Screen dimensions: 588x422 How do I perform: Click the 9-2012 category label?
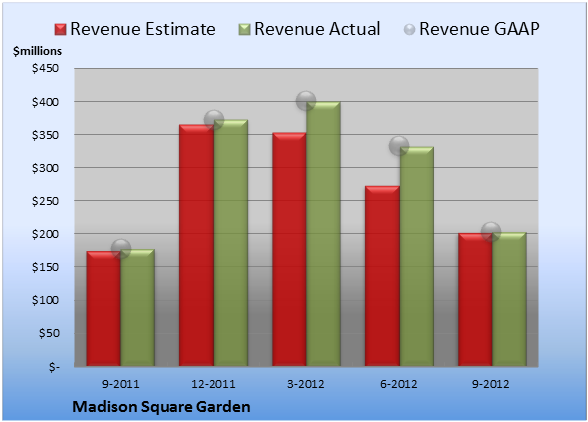491,384
